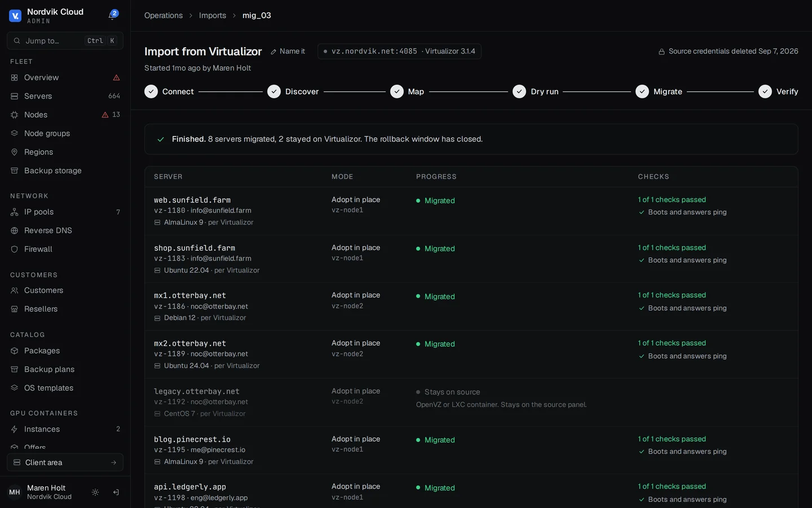This screenshot has width=812, height=508.
Task: Click the sign out icon
Action: (x=116, y=492)
